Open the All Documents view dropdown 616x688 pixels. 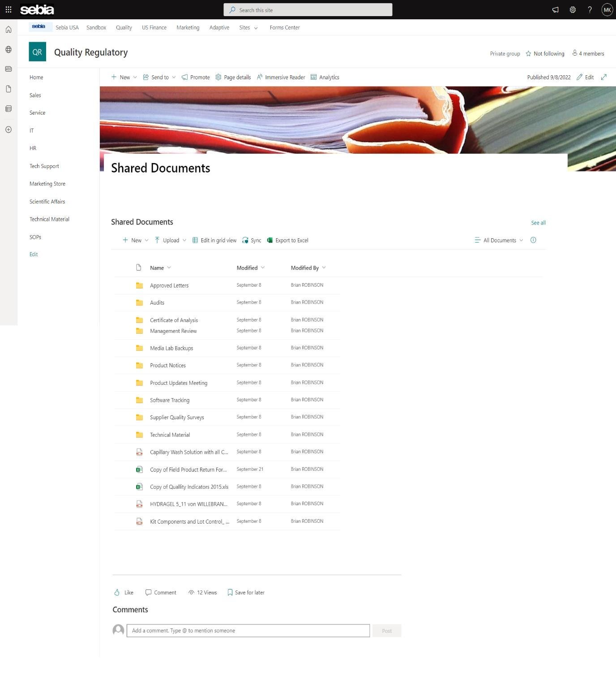click(499, 241)
